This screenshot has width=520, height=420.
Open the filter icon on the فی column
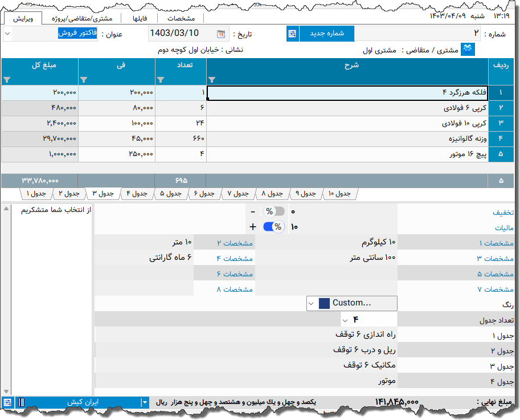(84, 80)
